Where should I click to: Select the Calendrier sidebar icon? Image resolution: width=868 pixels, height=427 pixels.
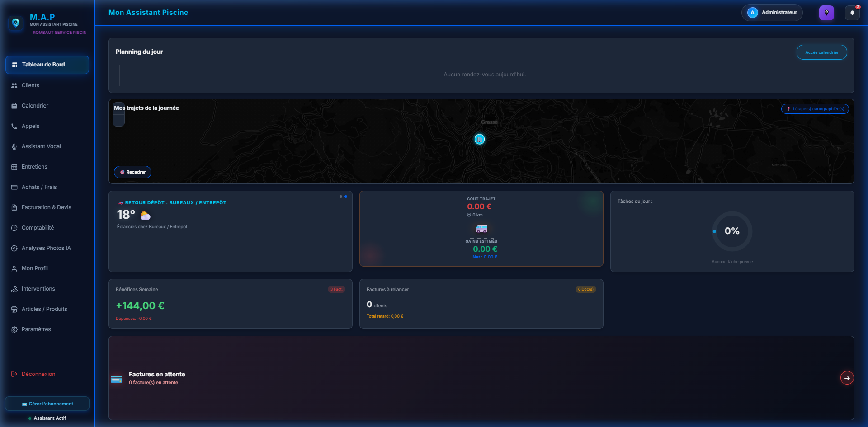(14, 106)
